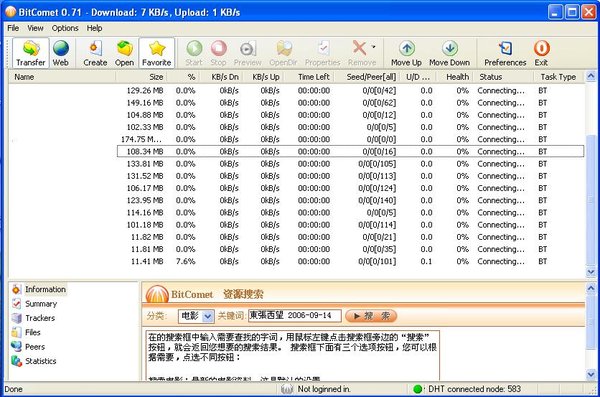
Task: Sort by Seed/Peer[all] column
Action: [368, 77]
